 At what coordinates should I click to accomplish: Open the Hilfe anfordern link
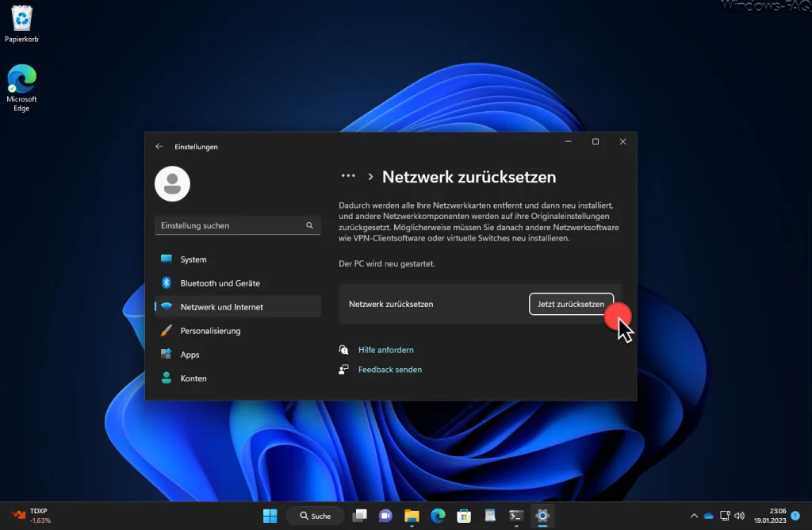click(x=386, y=350)
